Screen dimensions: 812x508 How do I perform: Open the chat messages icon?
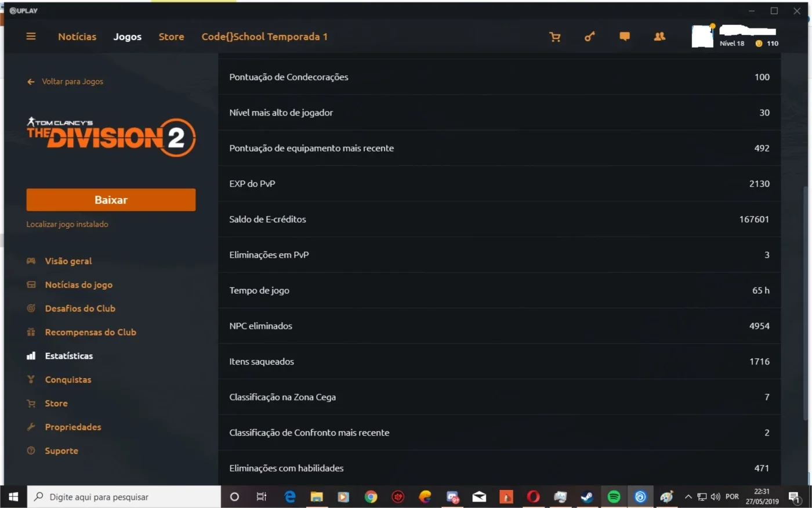coord(625,37)
